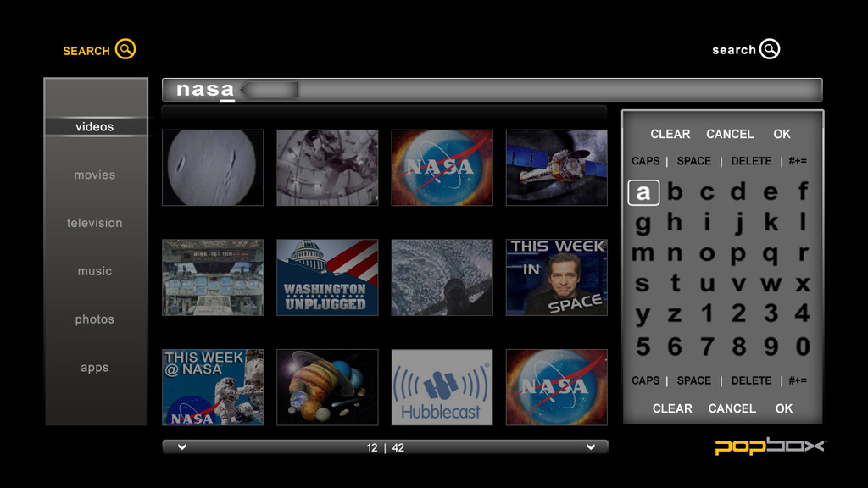
Task: Open the shuttle cockpit video thumbnail
Action: pos(213,277)
